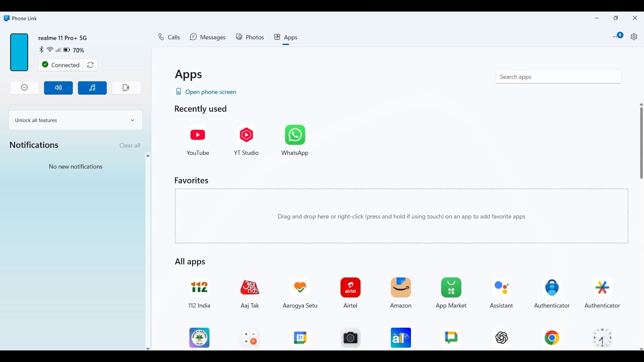Launch the Aaj Tak app

point(250,293)
